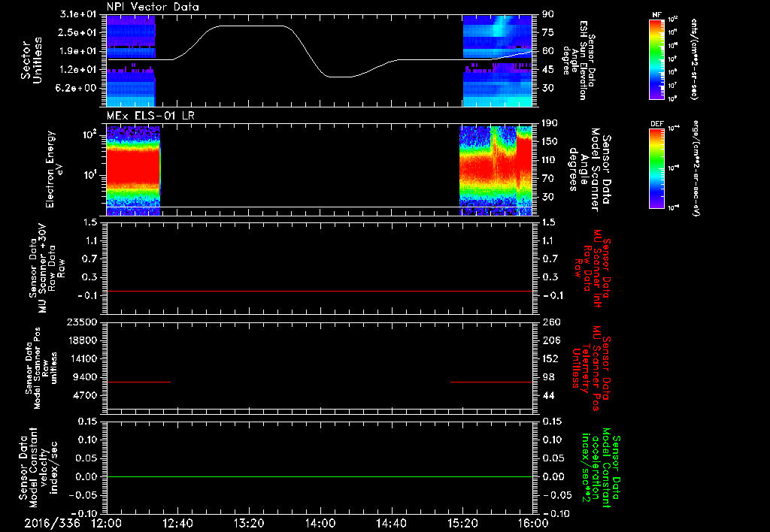Click the green zero velocity line
Image resolution: width=770 pixels, height=532 pixels.
(320, 476)
